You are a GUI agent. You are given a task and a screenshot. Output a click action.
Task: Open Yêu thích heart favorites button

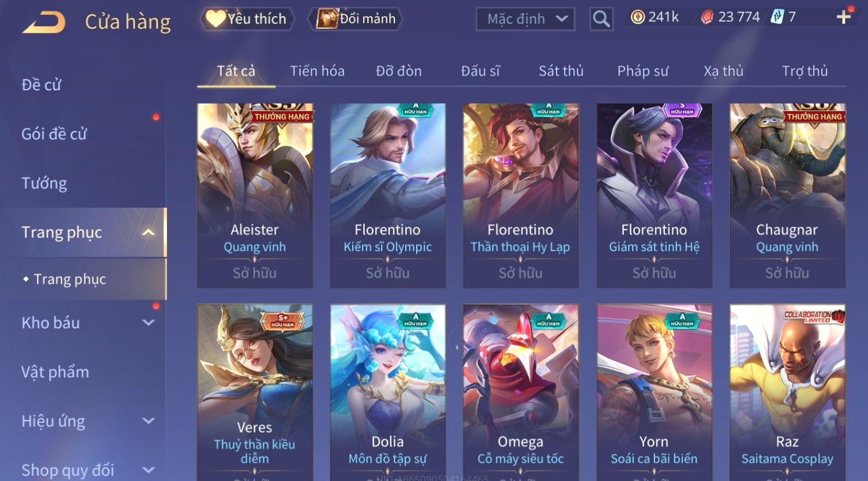point(247,19)
